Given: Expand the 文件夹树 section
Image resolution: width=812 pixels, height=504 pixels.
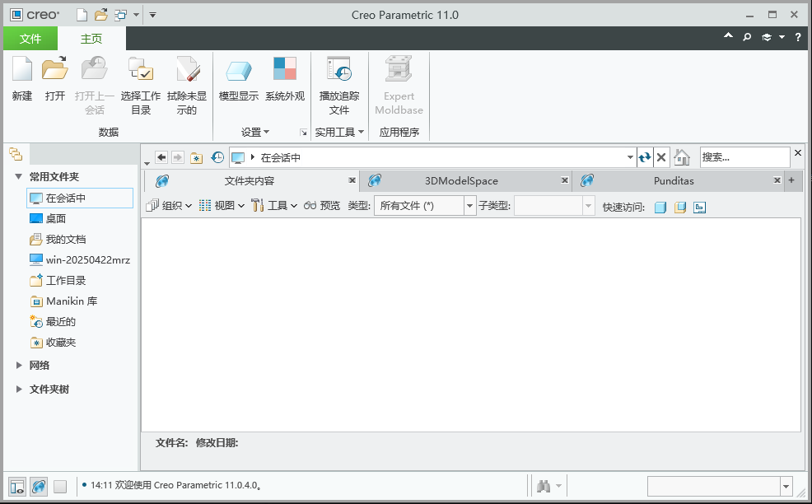Looking at the screenshot, I should [x=20, y=390].
